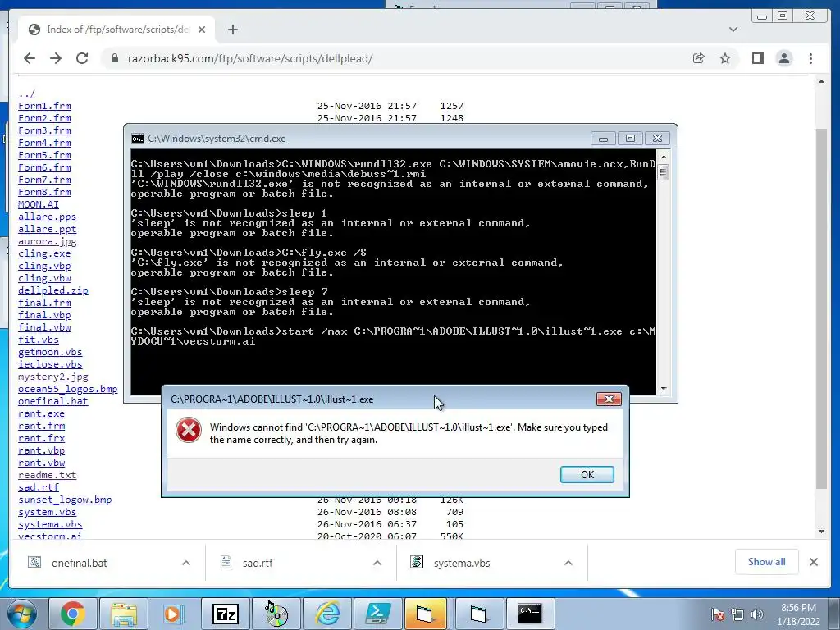Open PowerShell from taskbar
The height and width of the screenshot is (630, 840).
[377, 614]
